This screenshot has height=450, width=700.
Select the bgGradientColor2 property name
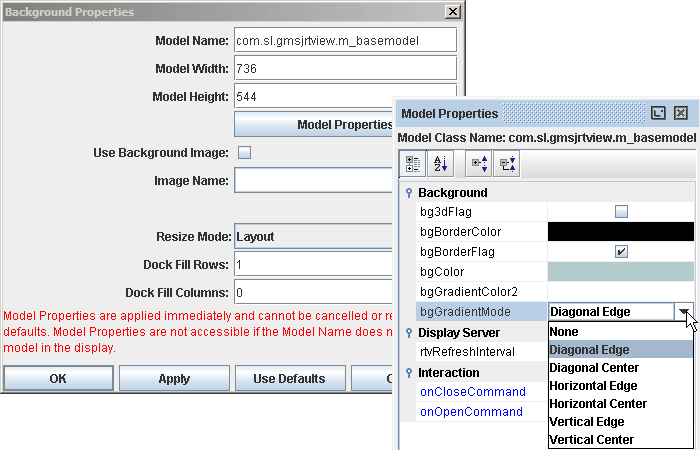click(481, 292)
